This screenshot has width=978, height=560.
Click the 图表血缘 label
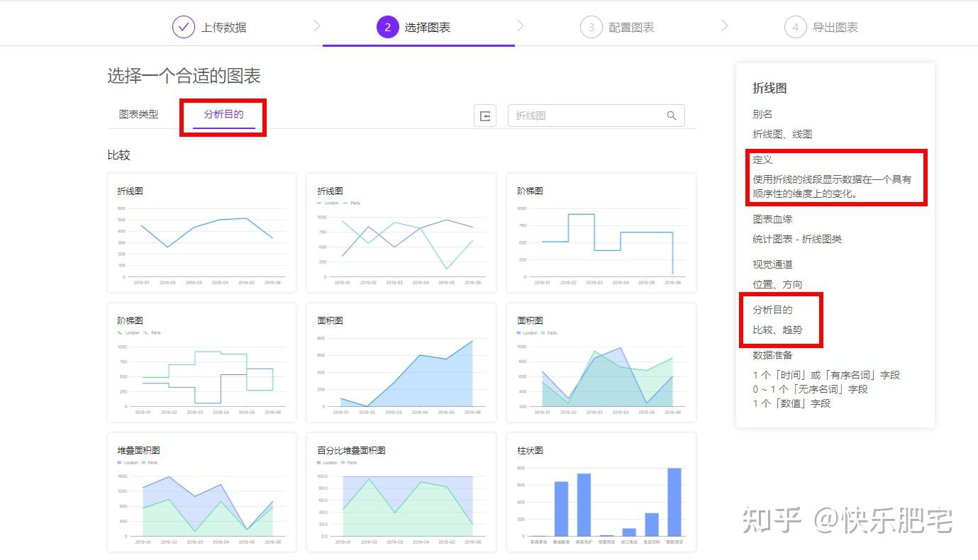tap(772, 219)
